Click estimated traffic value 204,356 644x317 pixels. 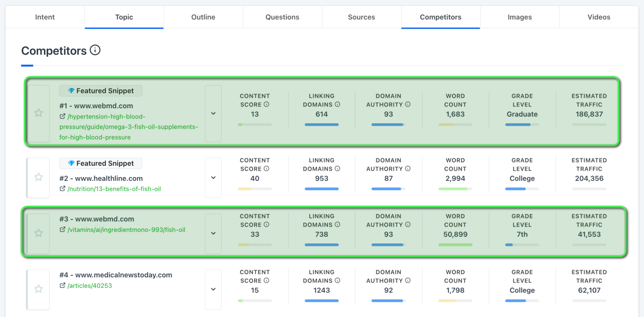tap(589, 179)
